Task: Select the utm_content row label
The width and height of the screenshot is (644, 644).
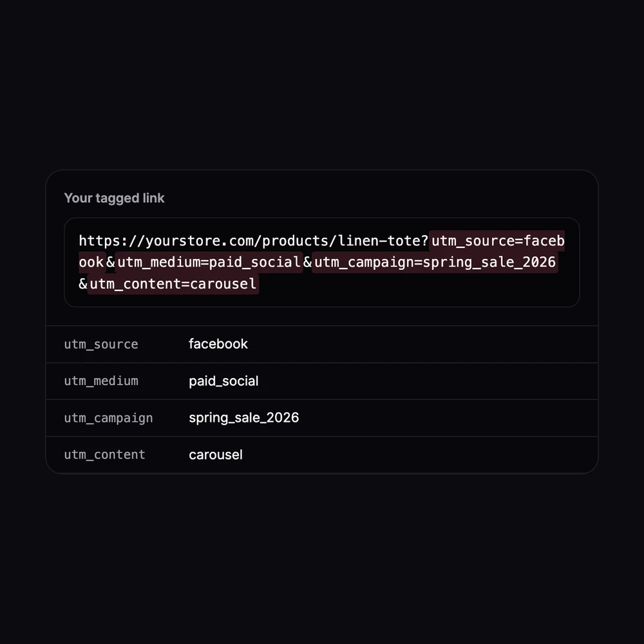Action: 105,455
